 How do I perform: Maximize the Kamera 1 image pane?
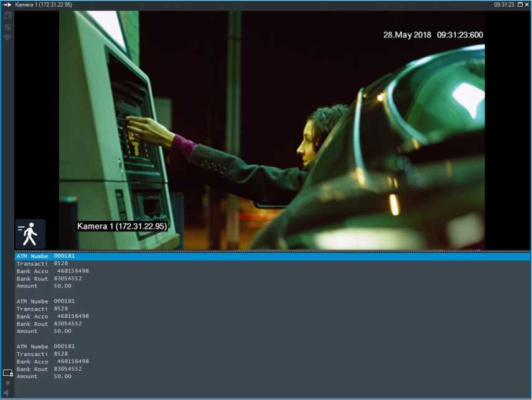[520, 4]
